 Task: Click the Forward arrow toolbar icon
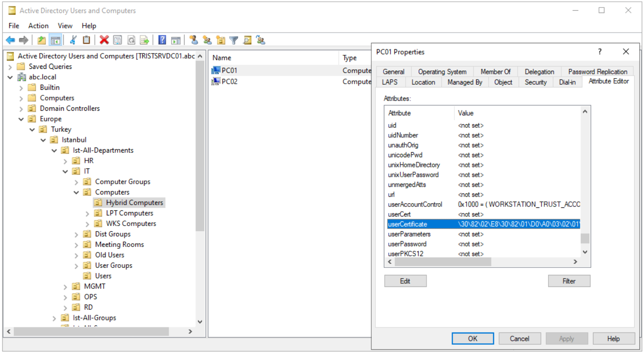point(23,40)
